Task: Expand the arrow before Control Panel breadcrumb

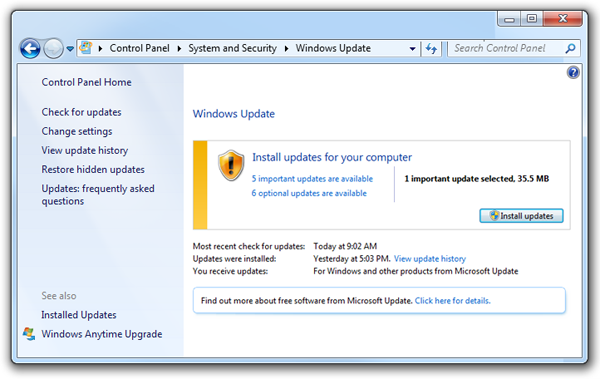Action: pyautogui.click(x=100, y=49)
